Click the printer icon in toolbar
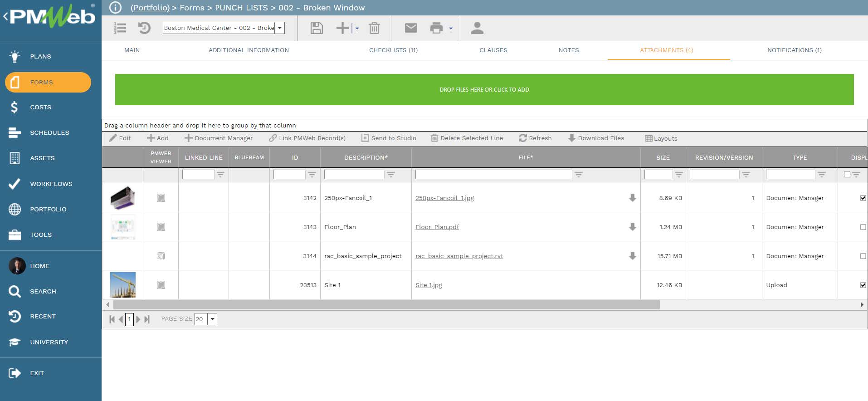868x401 pixels. coord(436,28)
